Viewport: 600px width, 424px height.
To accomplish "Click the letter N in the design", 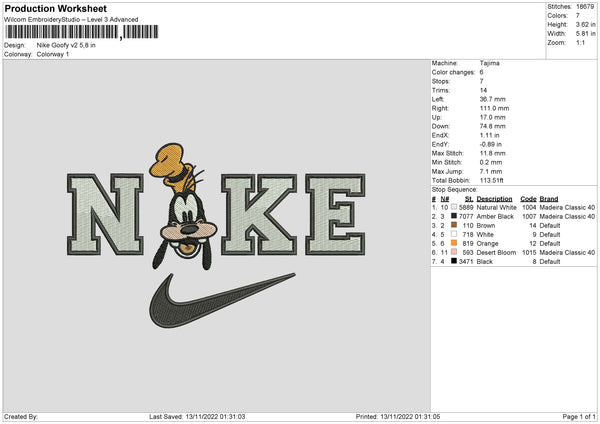I will [105, 214].
